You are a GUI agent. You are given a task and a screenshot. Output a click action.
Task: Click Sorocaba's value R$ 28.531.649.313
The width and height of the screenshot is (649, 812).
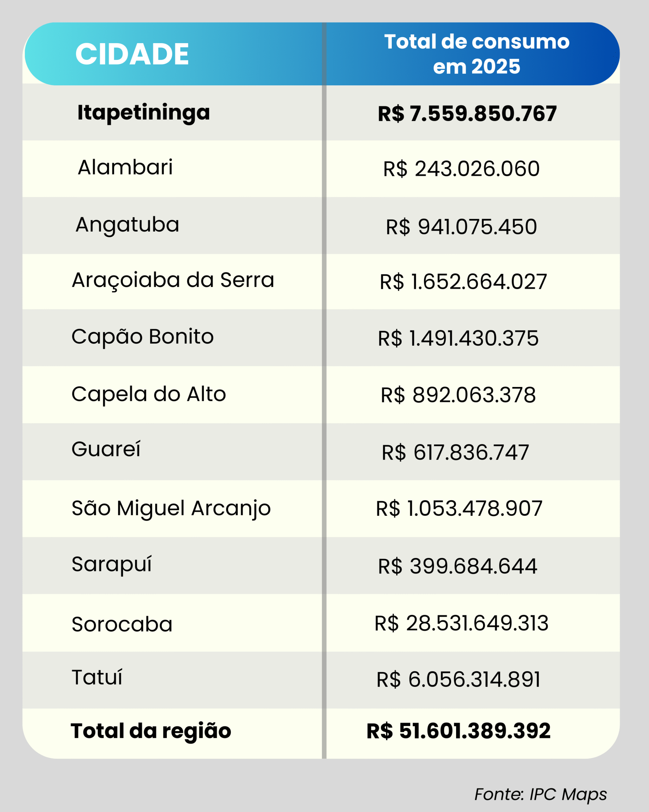462,623
